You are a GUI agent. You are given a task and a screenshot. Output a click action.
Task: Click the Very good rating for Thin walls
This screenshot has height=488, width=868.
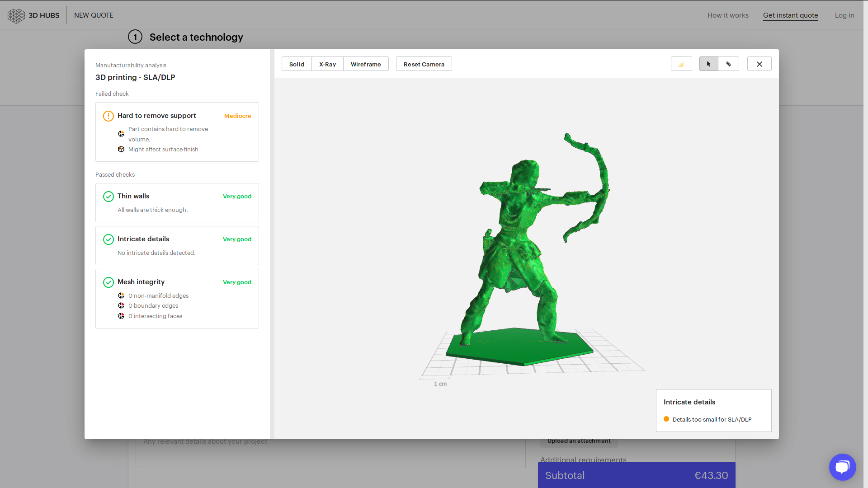(x=237, y=197)
